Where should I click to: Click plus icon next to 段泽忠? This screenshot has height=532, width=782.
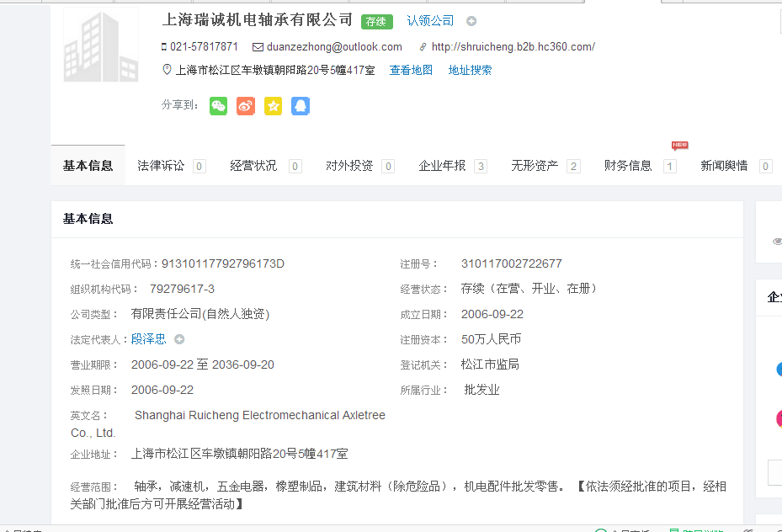[x=179, y=339]
